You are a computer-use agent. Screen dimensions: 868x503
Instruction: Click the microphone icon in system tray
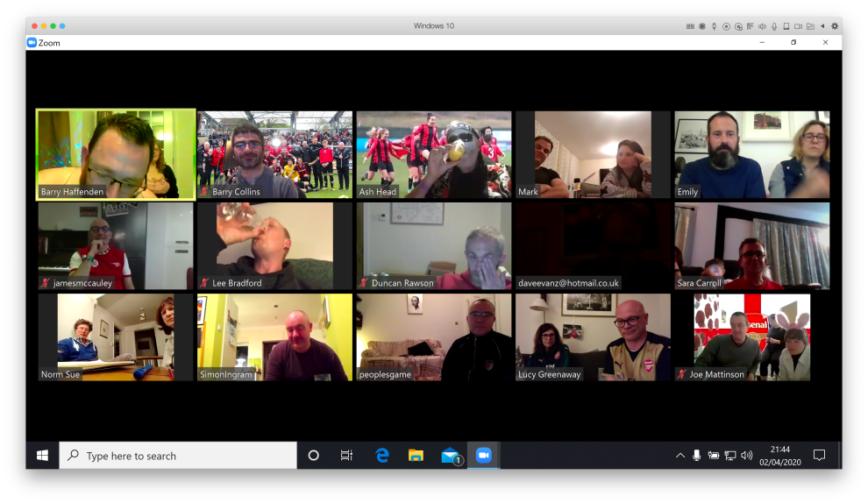pos(696,456)
